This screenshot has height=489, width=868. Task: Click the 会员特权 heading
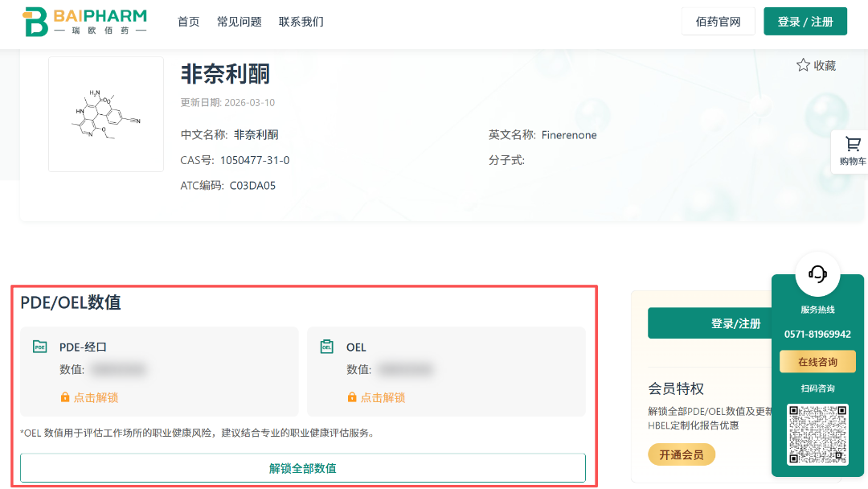click(676, 388)
